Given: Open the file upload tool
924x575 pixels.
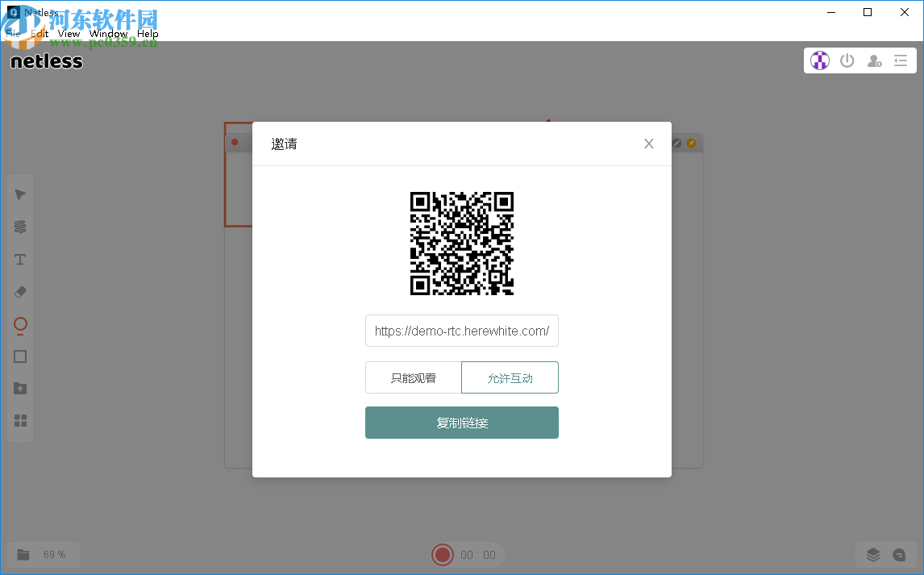Looking at the screenshot, I should (20, 388).
